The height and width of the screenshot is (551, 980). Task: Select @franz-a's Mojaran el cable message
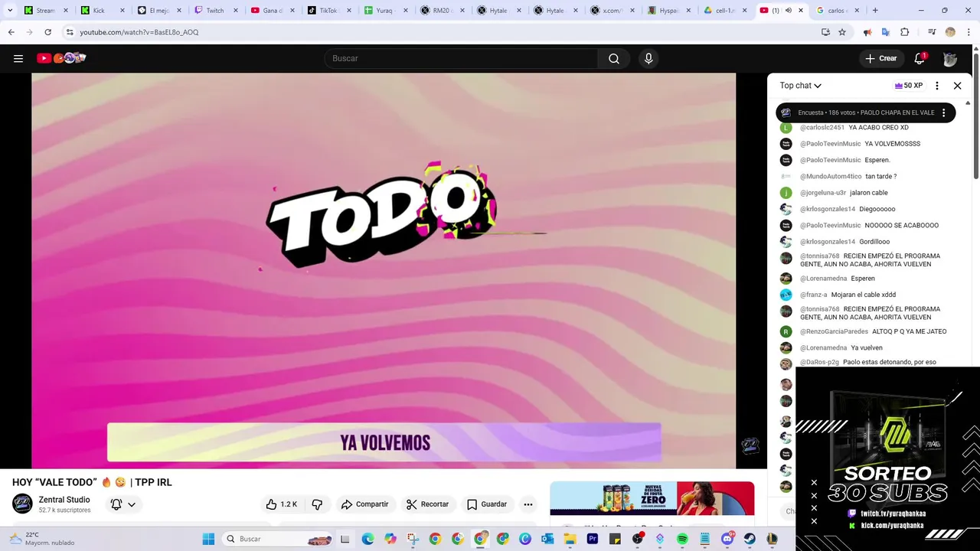click(865, 295)
